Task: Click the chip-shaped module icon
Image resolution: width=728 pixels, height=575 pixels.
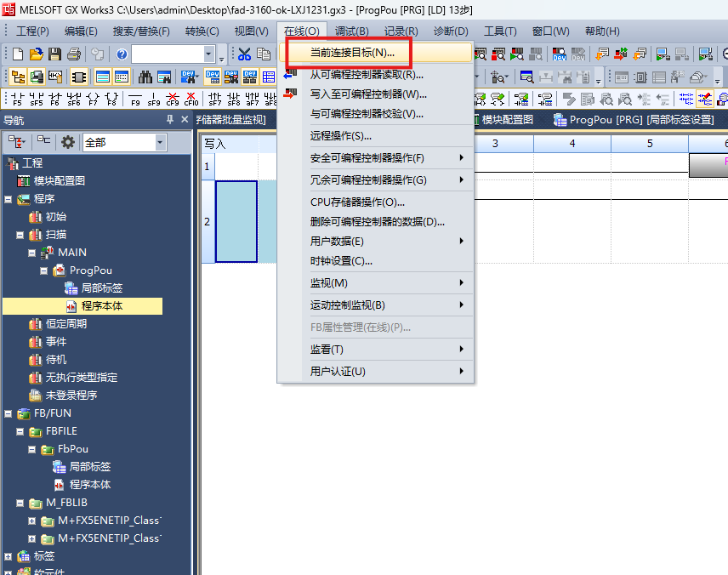Action: (78, 77)
